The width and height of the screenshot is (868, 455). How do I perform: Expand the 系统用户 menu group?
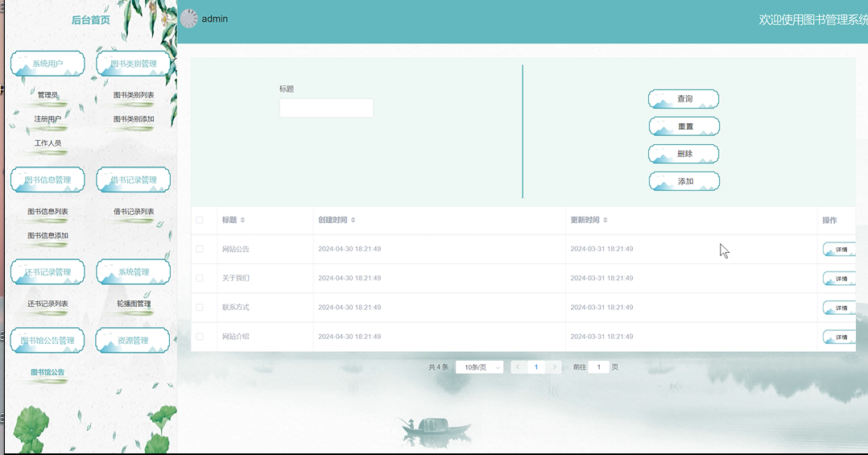coord(48,64)
